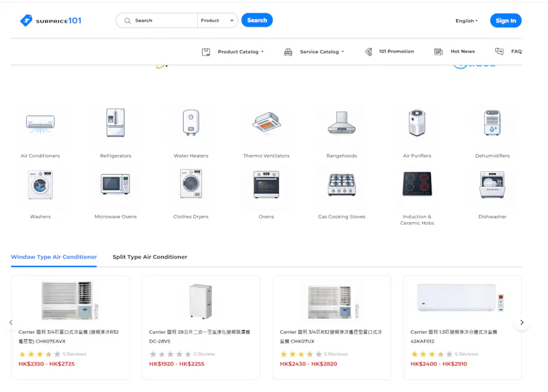Show previous products with left arrow
548x392 pixels.
click(x=11, y=322)
